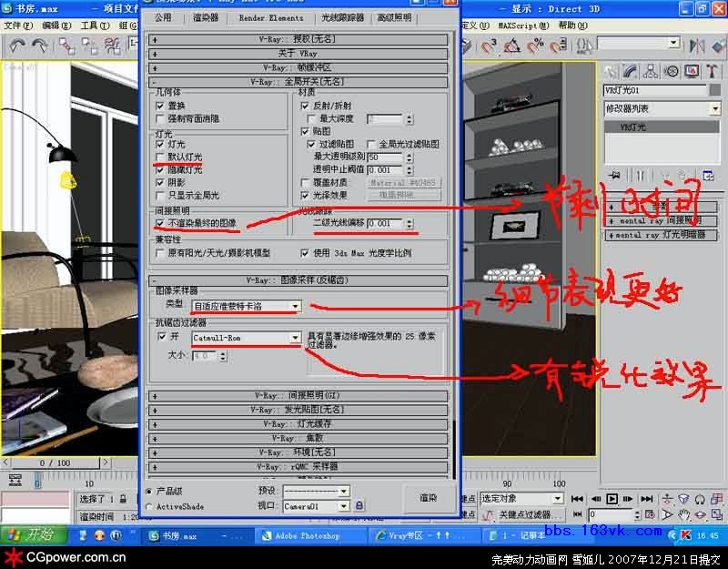
Task: Expand the V-Ray 灯光缓存 rollout
Action: click(x=298, y=424)
